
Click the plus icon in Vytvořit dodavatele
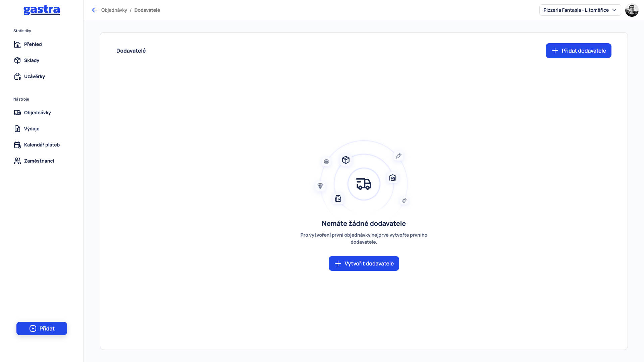tap(338, 263)
